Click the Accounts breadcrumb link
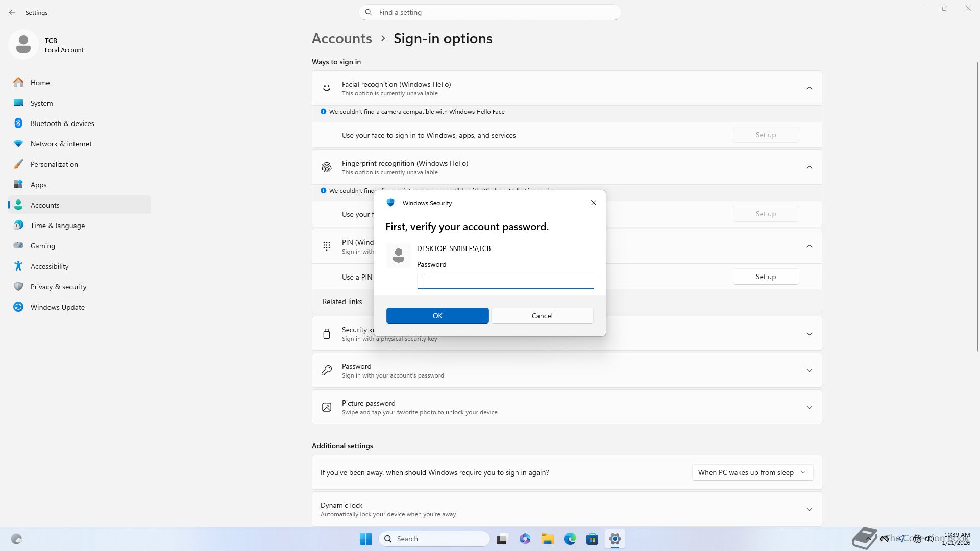This screenshot has height=551, width=980. 341,39
